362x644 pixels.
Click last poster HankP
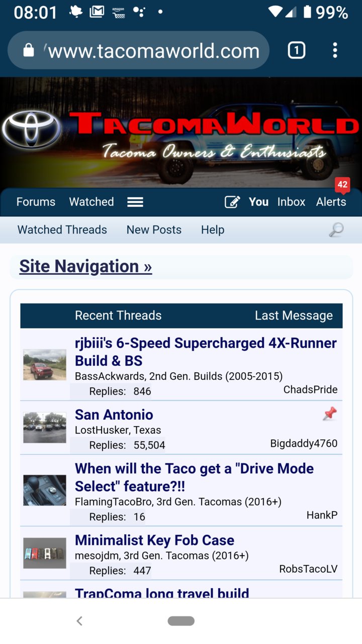322,515
